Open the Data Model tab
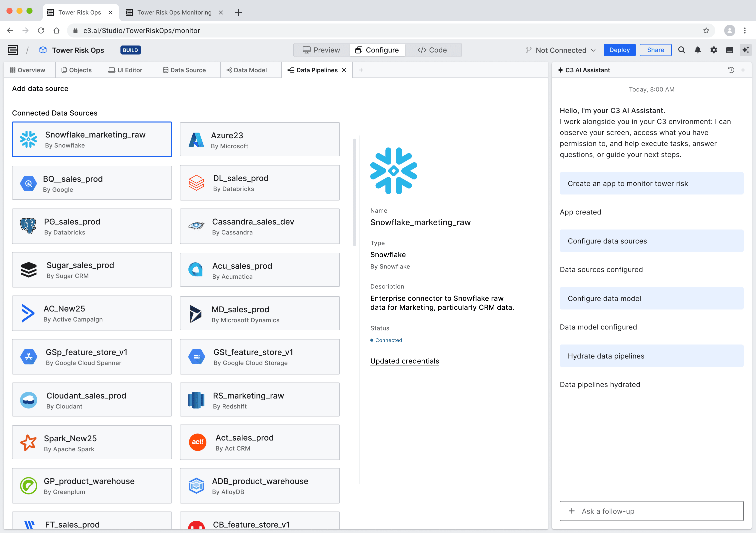This screenshot has width=756, height=533. click(247, 70)
